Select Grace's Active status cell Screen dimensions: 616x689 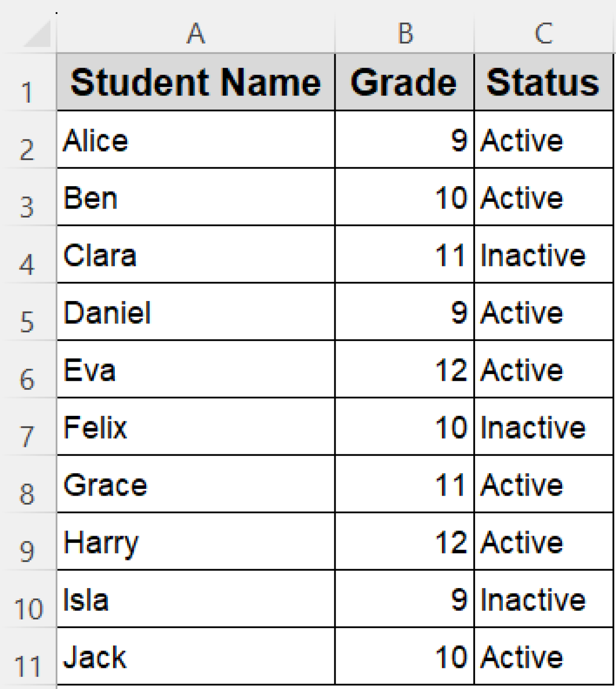(x=544, y=484)
